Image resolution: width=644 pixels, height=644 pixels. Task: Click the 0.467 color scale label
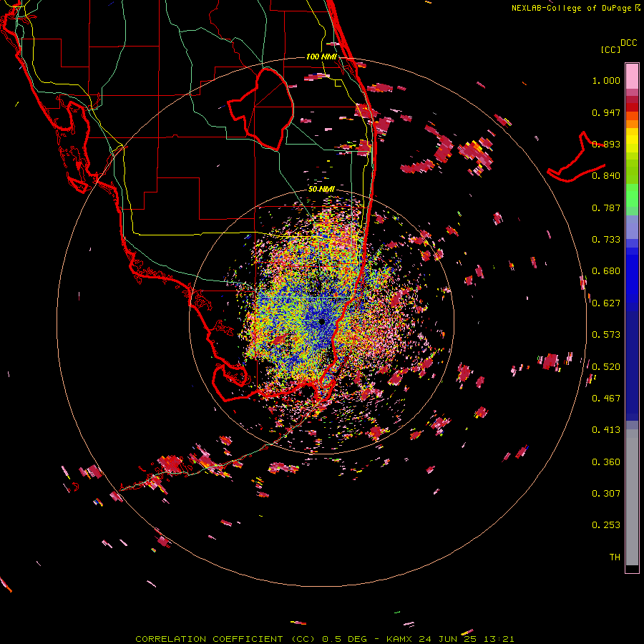click(606, 399)
